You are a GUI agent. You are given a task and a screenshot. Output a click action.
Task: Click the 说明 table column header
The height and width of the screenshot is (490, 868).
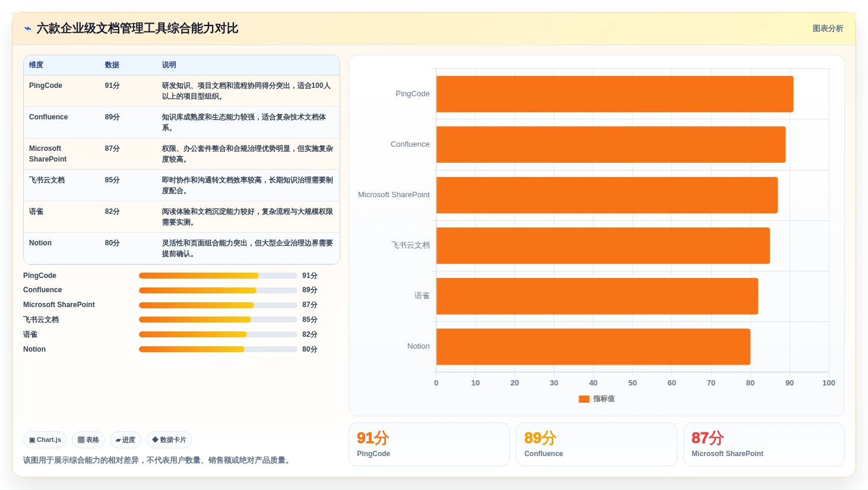(169, 65)
